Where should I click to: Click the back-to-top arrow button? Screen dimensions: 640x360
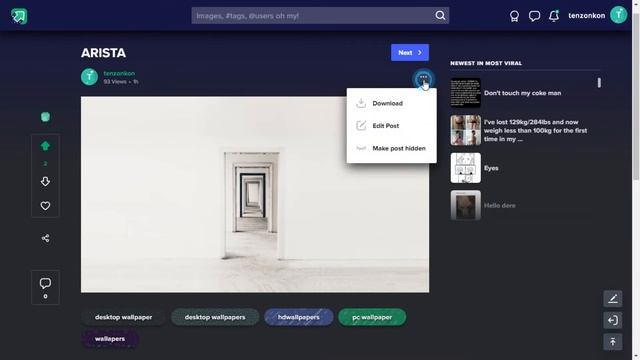coord(613,342)
